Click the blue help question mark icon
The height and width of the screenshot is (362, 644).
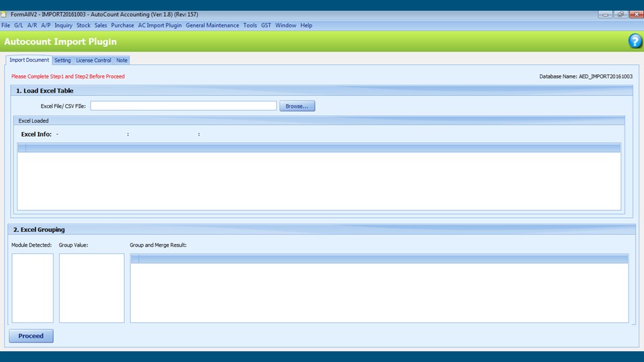tap(635, 42)
